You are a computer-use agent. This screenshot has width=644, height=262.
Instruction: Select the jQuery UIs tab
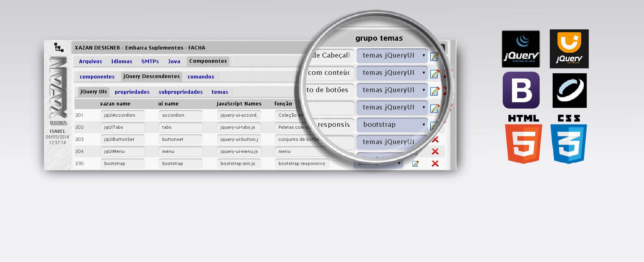tap(93, 92)
